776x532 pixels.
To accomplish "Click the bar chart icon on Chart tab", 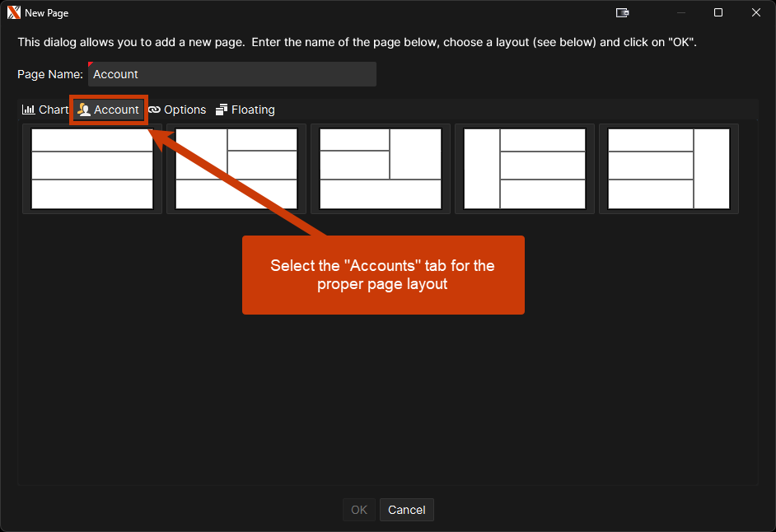I will 28,110.
